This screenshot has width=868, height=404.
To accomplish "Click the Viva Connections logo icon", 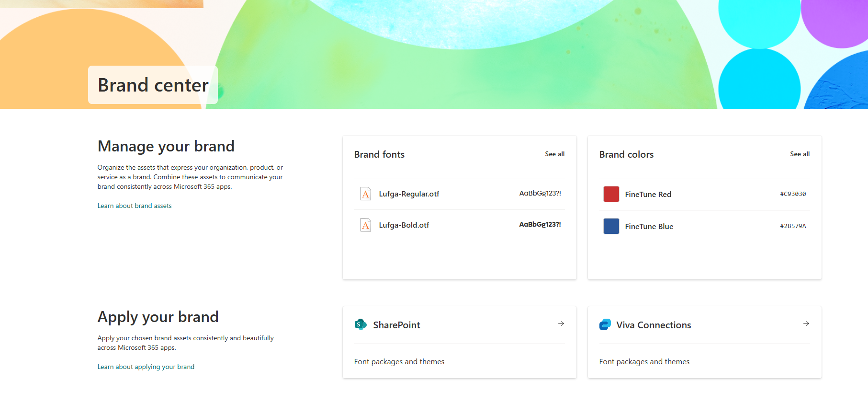I will pyautogui.click(x=605, y=324).
